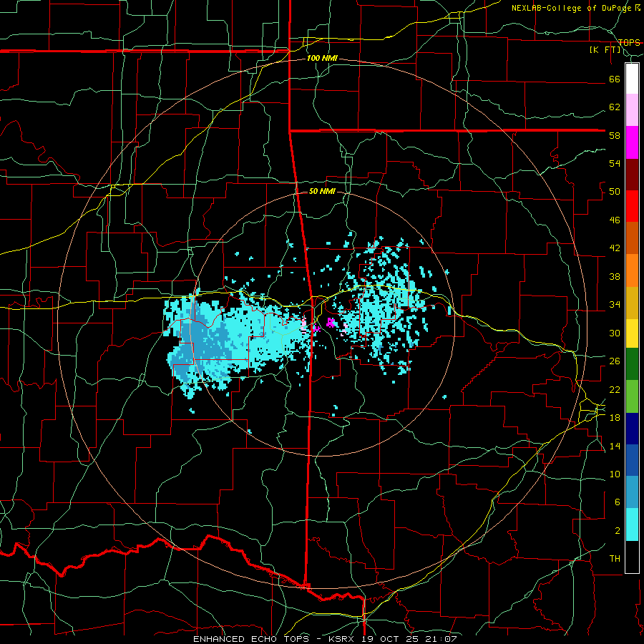Click the 100 NMI range ring label
The image size is (644, 644).
pos(322,59)
